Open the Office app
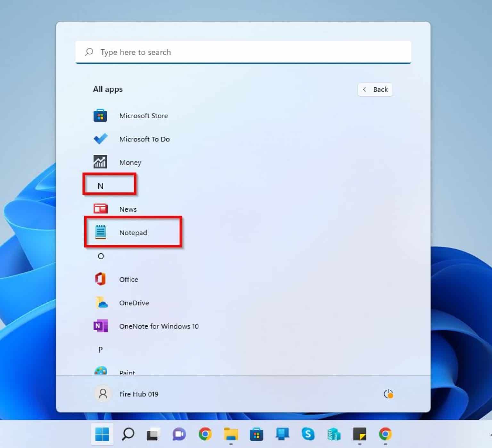This screenshot has height=448, width=492. click(128, 279)
